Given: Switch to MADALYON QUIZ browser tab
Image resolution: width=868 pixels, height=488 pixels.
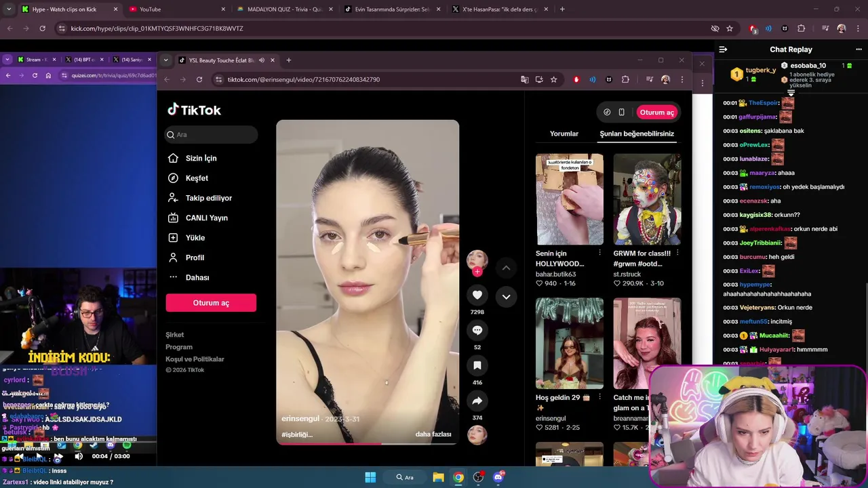Looking at the screenshot, I should pyautogui.click(x=285, y=9).
